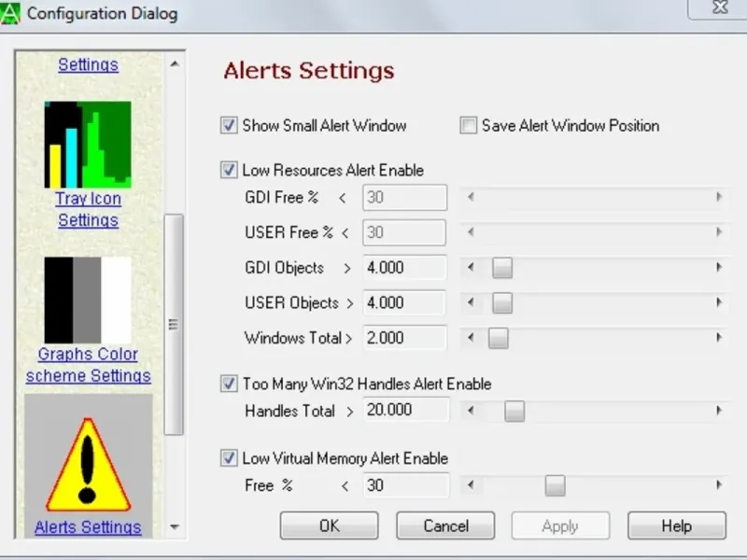Toggle Low Virtual Memory Alert Enable checkbox
747x560 pixels.
click(x=229, y=457)
